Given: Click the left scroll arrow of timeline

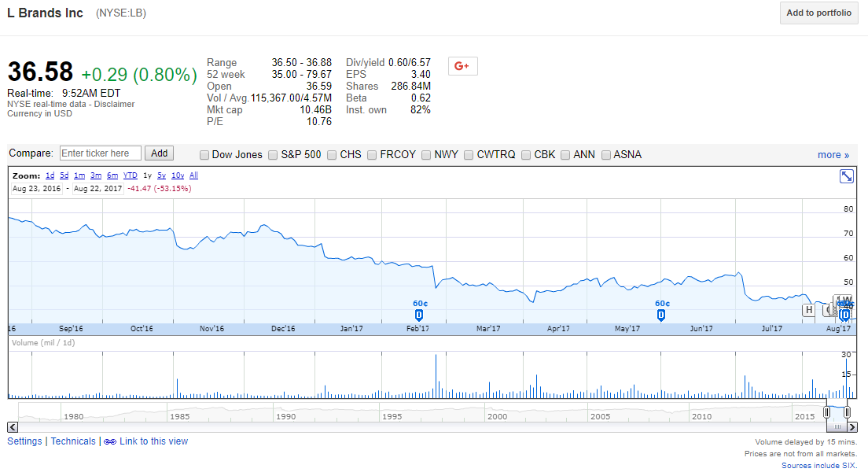Looking at the screenshot, I should click(12, 427).
